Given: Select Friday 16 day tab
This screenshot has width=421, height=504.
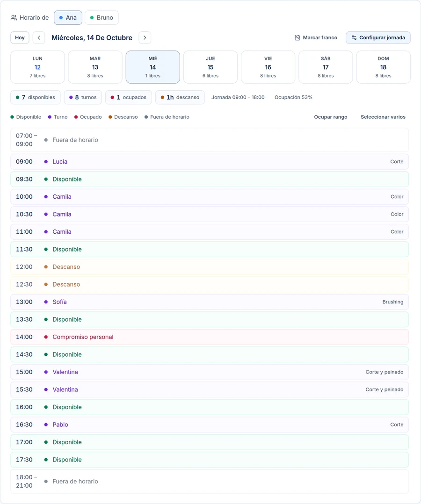Looking at the screenshot, I should point(268,67).
